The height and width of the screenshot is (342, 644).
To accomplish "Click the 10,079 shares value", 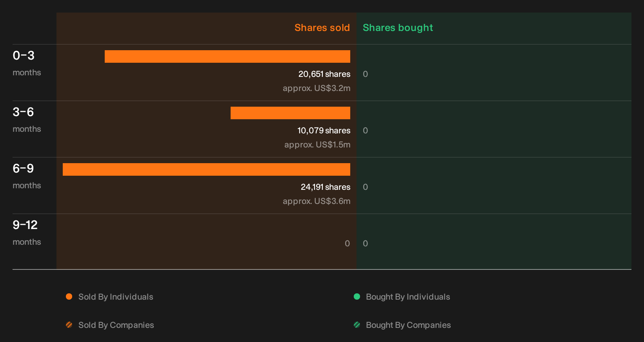I will pos(324,131).
